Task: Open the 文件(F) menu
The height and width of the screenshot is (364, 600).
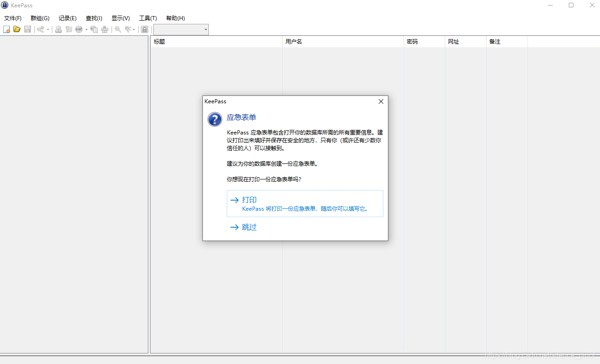Action: 13,18
